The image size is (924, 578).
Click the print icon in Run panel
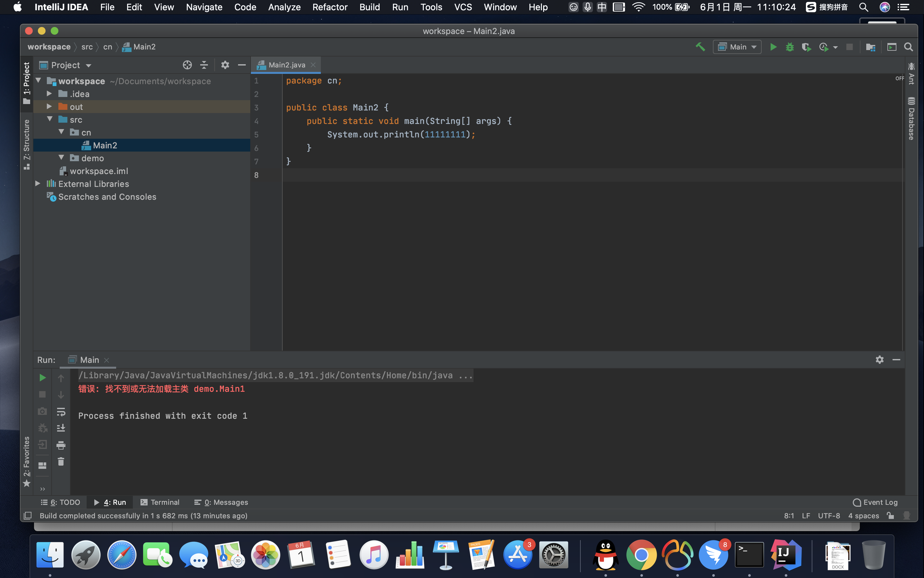61,445
